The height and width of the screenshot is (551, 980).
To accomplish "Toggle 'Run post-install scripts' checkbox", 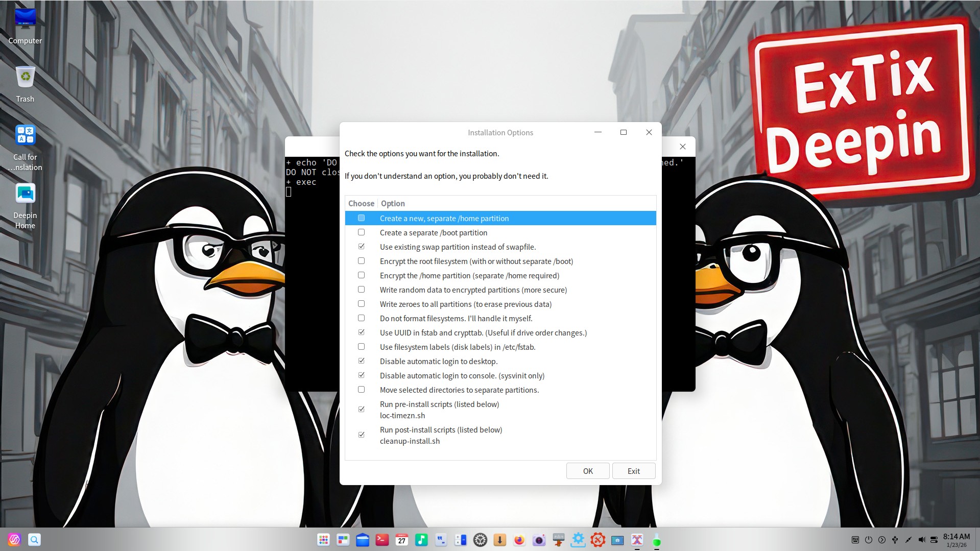I will coord(362,435).
